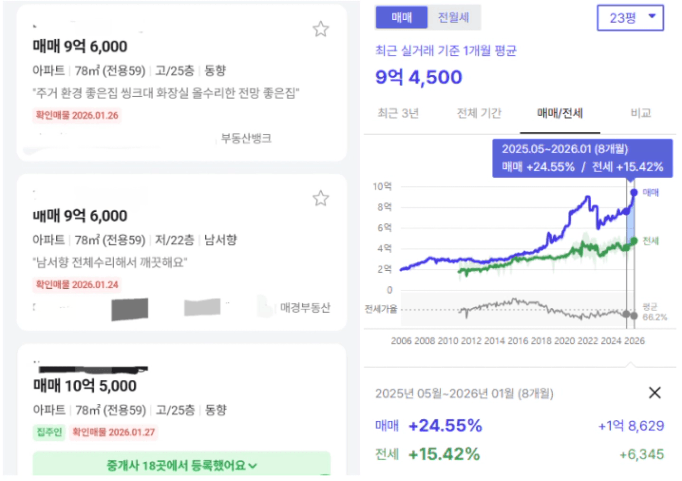Select the 최근 3년 tab
This screenshot has width=682, height=481.
[397, 113]
